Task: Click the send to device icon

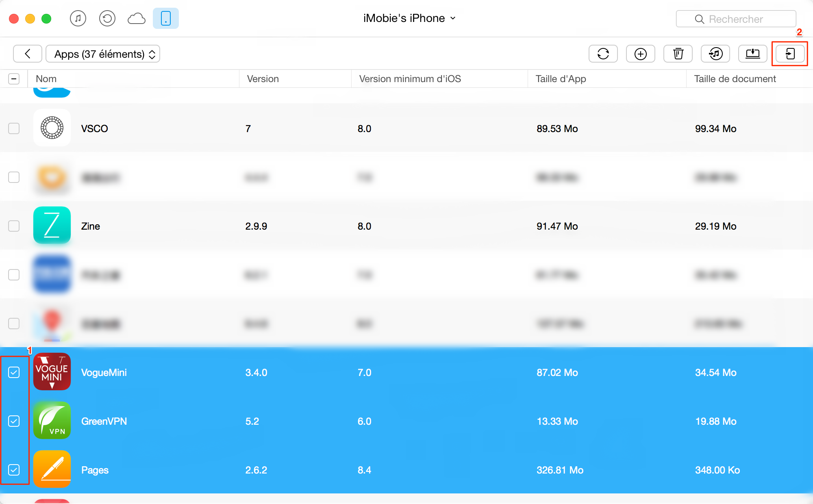Action: pyautogui.click(x=790, y=54)
